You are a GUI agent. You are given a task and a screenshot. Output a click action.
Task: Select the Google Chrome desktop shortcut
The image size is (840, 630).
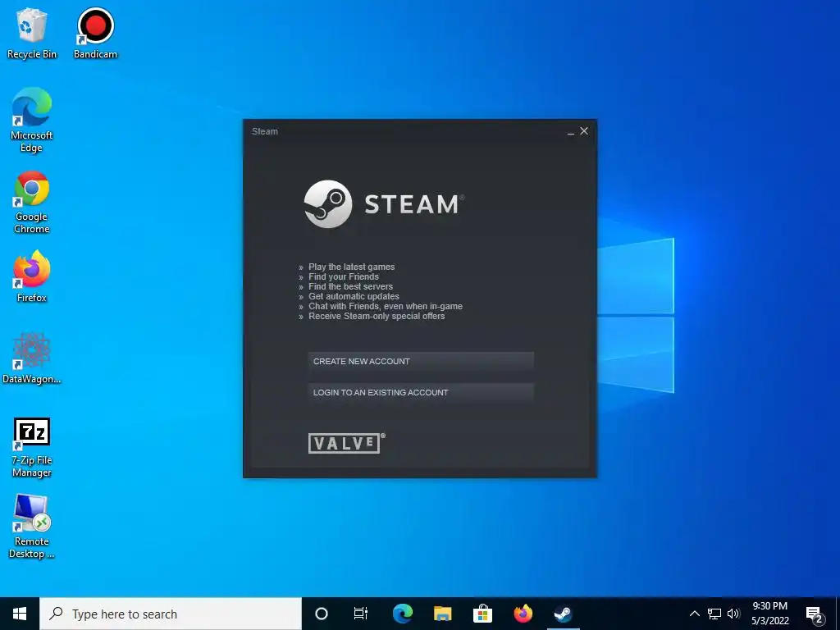coord(32,202)
